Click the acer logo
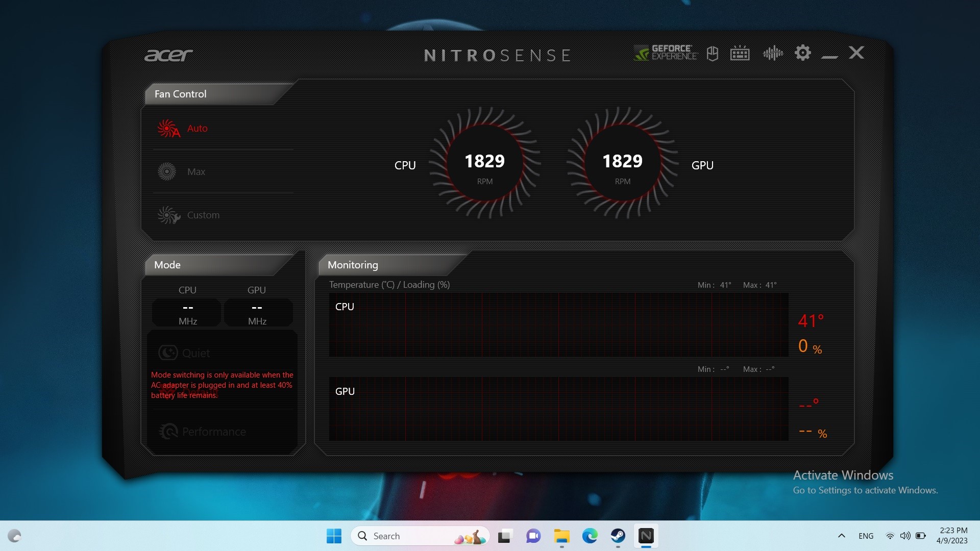980x551 pixels. 168,55
